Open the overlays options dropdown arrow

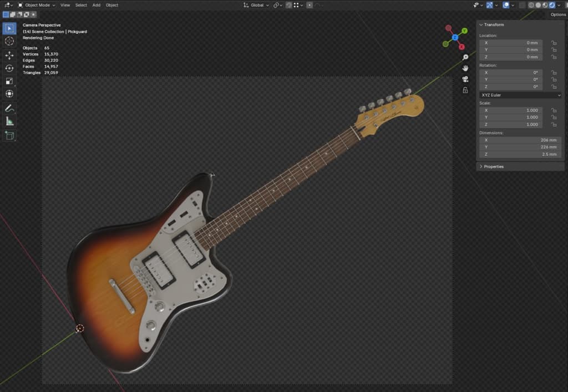click(513, 5)
